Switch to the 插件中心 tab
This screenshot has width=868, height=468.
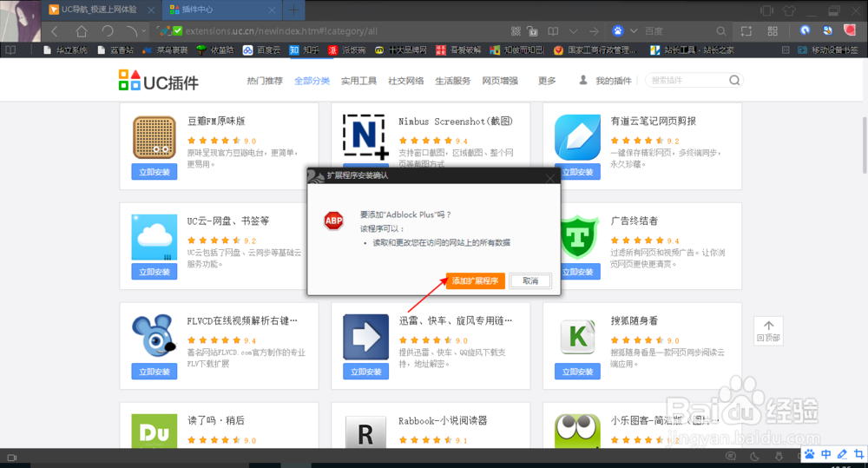(222, 10)
